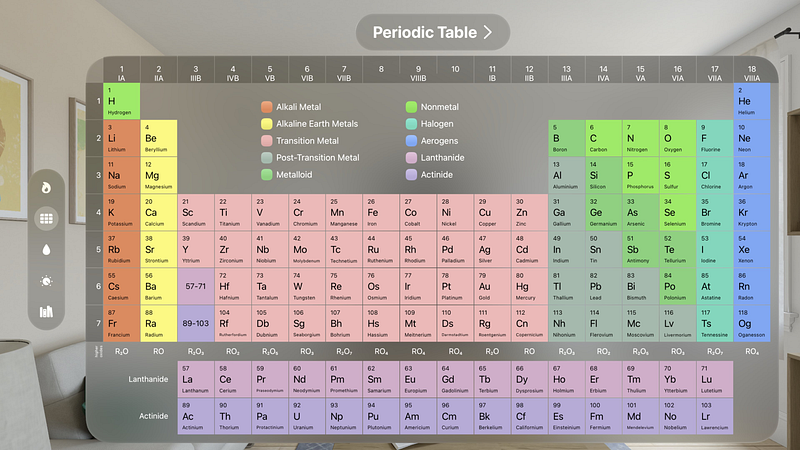This screenshot has width=800, height=450.
Task: Open the Oganesson element cell
Action: (752, 323)
